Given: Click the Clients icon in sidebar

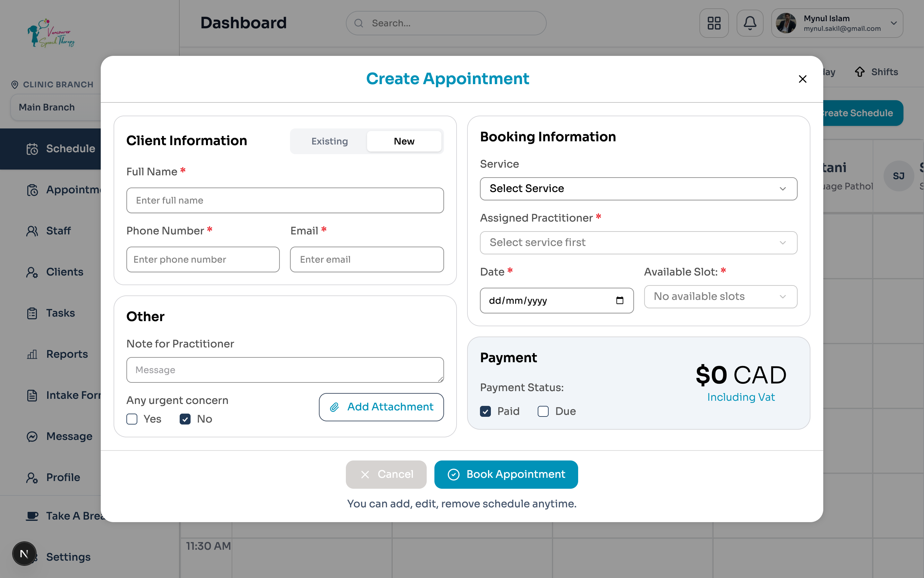Looking at the screenshot, I should coord(32,272).
